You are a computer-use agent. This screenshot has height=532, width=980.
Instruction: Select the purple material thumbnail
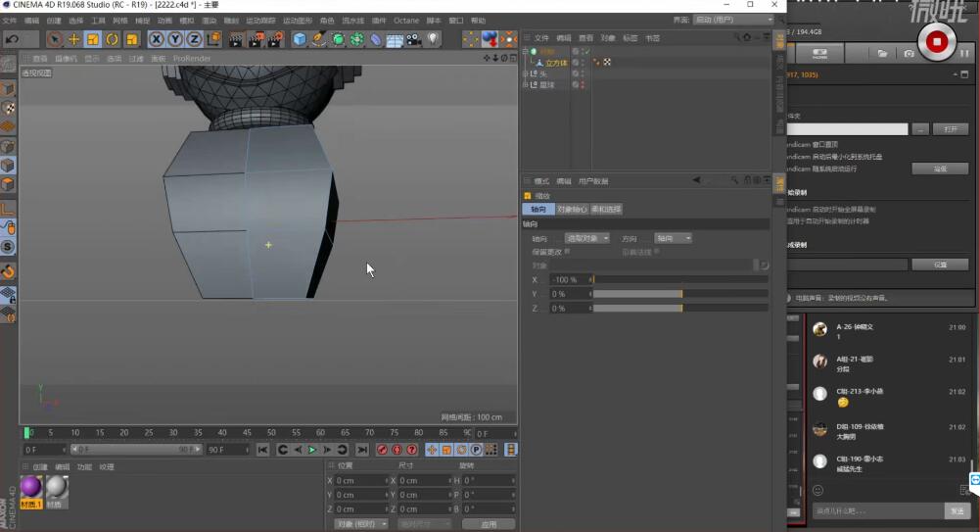pos(30,487)
